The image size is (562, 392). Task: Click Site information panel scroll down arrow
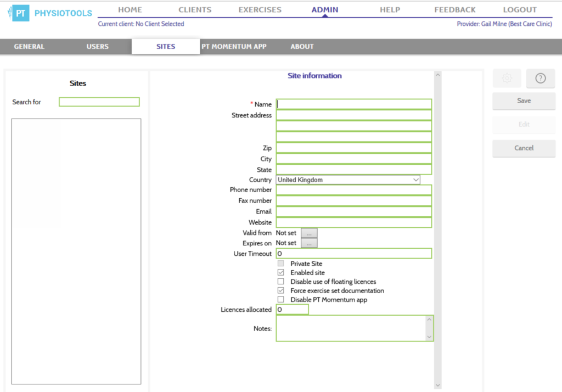click(x=437, y=385)
